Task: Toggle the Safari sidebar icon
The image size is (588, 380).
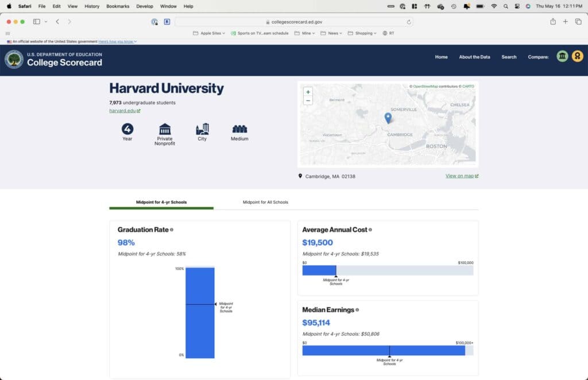Action: coord(36,21)
